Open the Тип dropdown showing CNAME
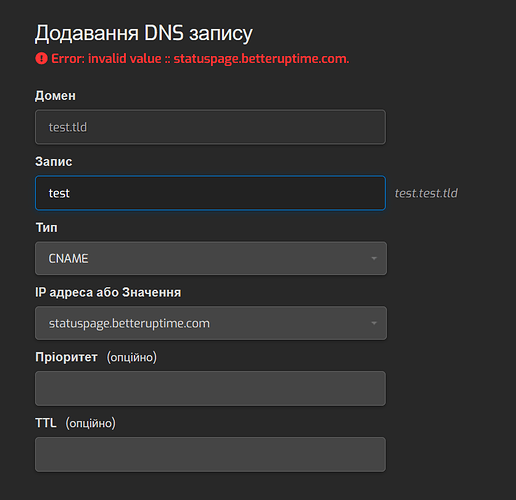516x500 pixels. coord(211,258)
